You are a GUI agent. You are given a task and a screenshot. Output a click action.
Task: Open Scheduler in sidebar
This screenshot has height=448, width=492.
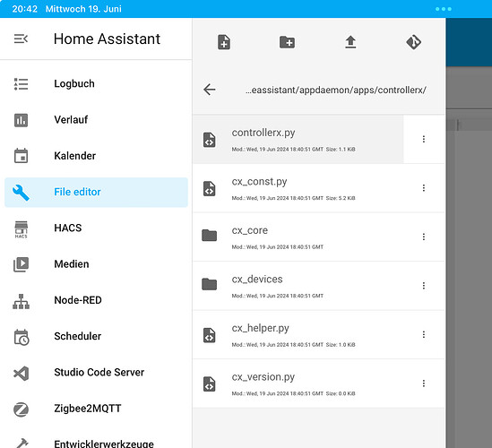(96, 336)
